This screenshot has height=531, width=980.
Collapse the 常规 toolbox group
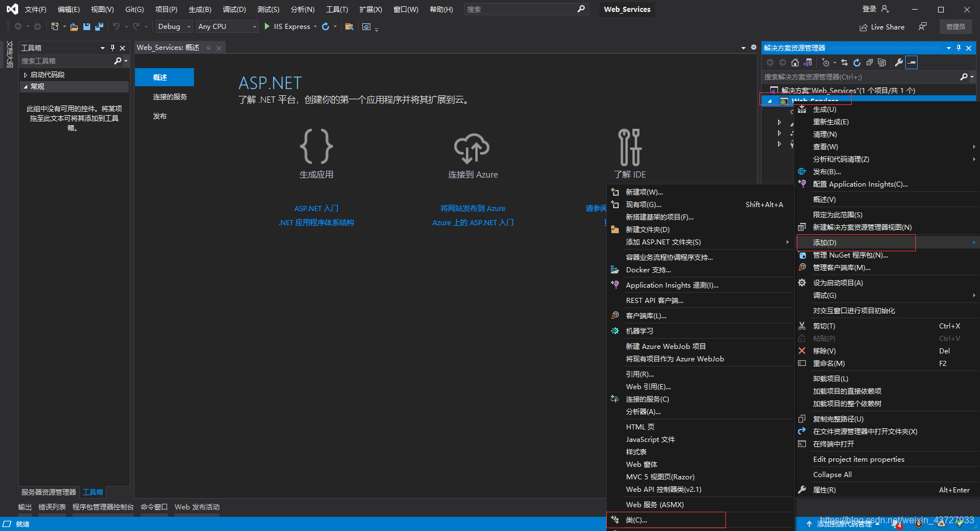tap(26, 87)
